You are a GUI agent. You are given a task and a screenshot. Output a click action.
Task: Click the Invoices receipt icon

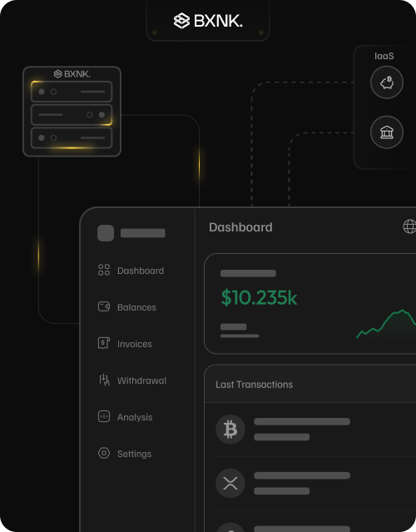pos(104,343)
